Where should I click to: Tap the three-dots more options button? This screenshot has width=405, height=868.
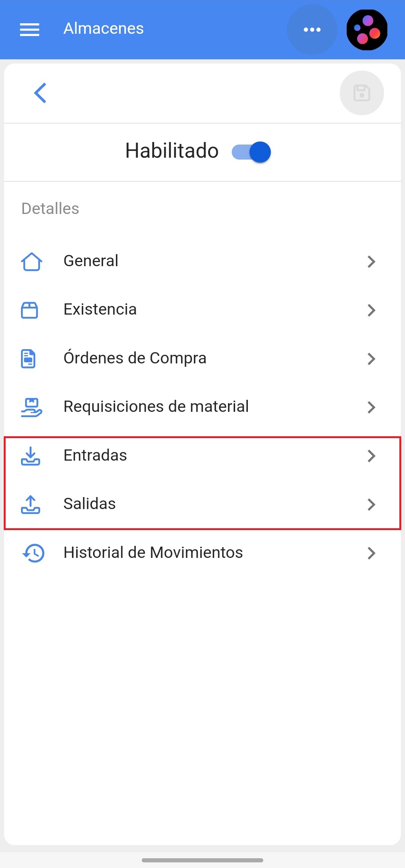point(312,29)
